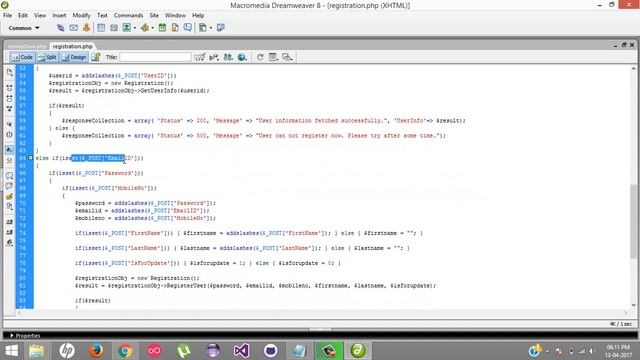The height and width of the screenshot is (360, 640).
Task: Open the Common insert category dropdown
Action: (x=24, y=28)
